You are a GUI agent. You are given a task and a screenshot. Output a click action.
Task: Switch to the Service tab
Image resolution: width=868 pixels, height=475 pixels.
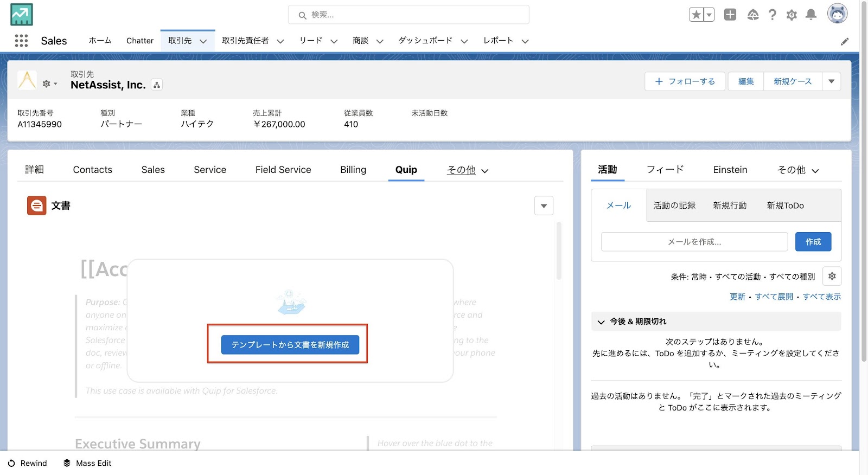210,170
